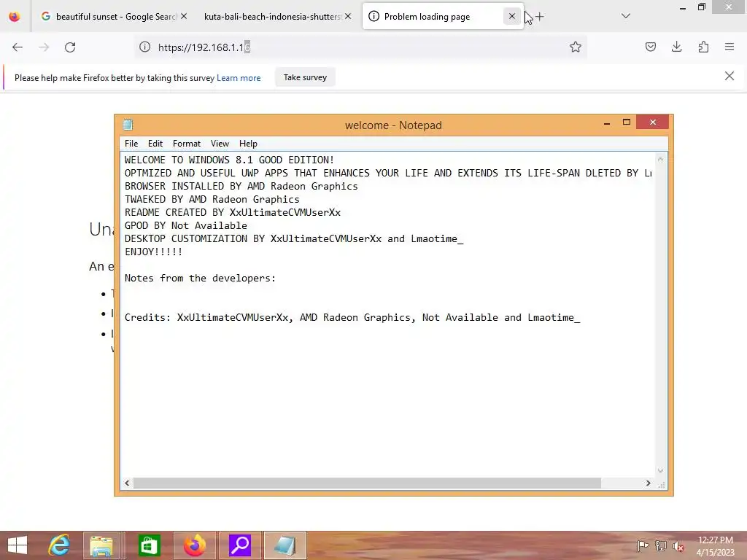Reload the current page

pyautogui.click(x=70, y=47)
